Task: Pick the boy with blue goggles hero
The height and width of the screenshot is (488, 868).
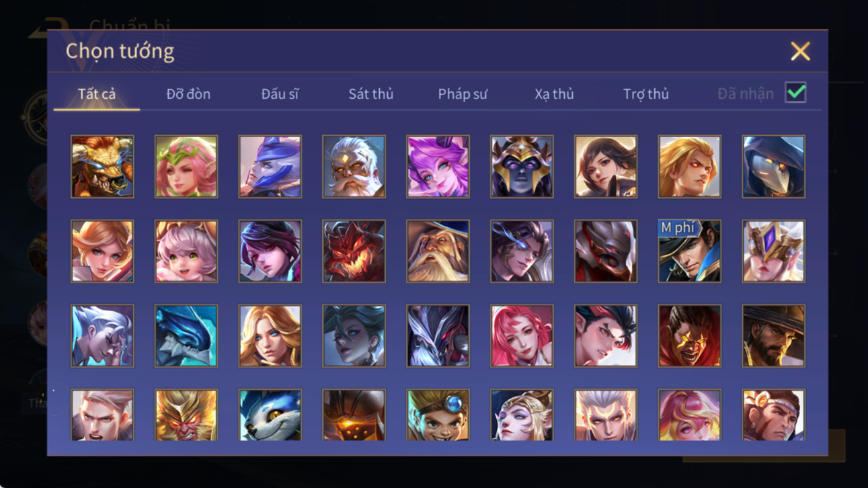Action: click(x=438, y=415)
